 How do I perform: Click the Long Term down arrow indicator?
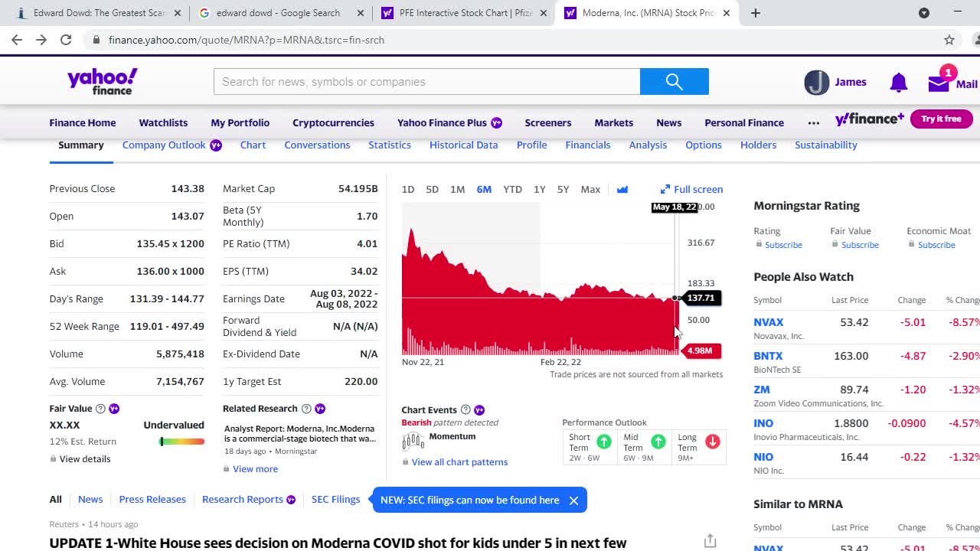[713, 442]
